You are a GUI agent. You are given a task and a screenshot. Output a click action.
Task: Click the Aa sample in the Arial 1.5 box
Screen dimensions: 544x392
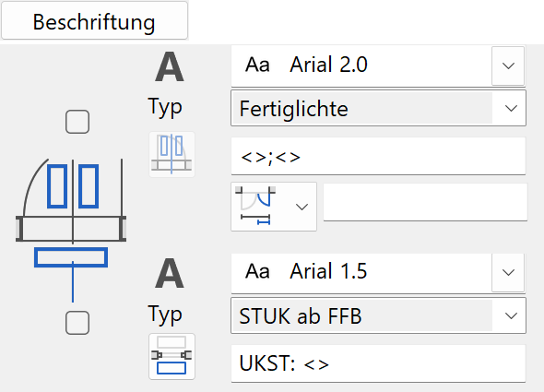coord(257,271)
